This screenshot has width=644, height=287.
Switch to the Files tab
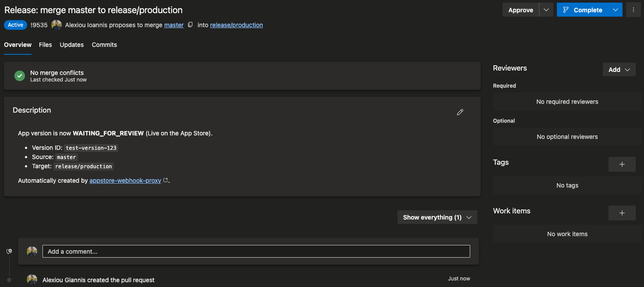pyautogui.click(x=46, y=45)
